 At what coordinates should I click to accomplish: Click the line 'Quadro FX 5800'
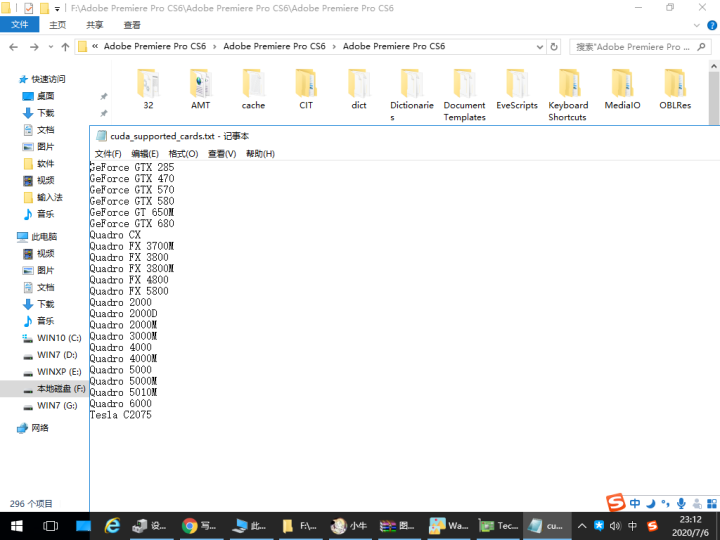pos(129,291)
